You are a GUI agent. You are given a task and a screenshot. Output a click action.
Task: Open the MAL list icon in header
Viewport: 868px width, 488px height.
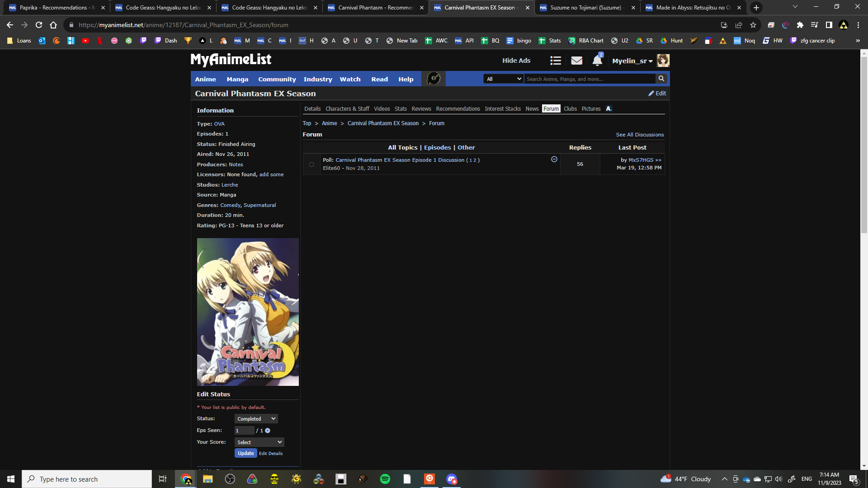tap(556, 61)
